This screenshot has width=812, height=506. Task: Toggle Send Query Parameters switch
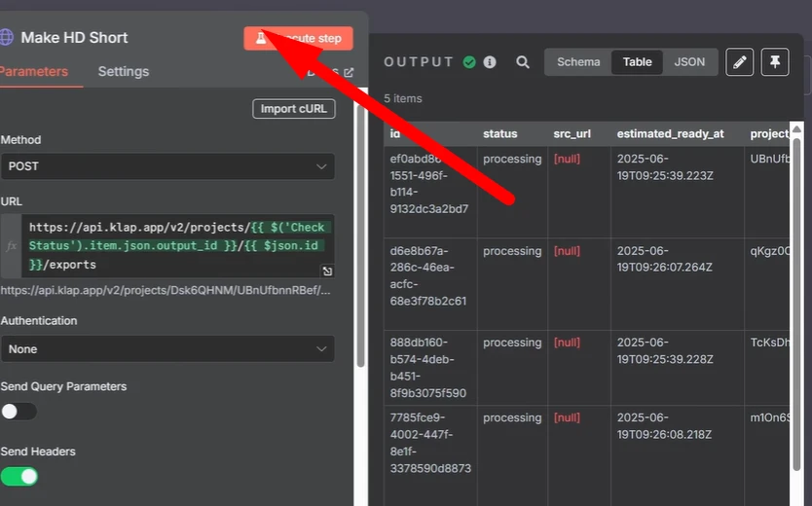click(18, 412)
